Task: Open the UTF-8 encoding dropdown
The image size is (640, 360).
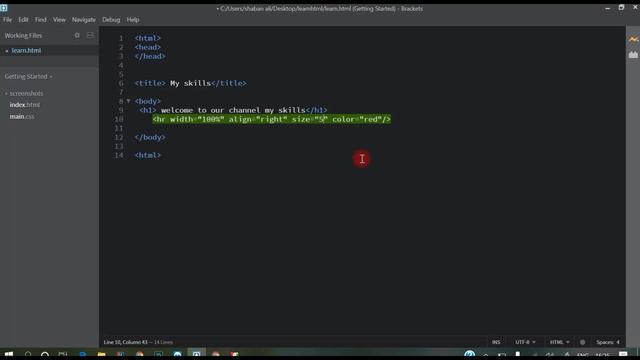Action: [x=525, y=342]
